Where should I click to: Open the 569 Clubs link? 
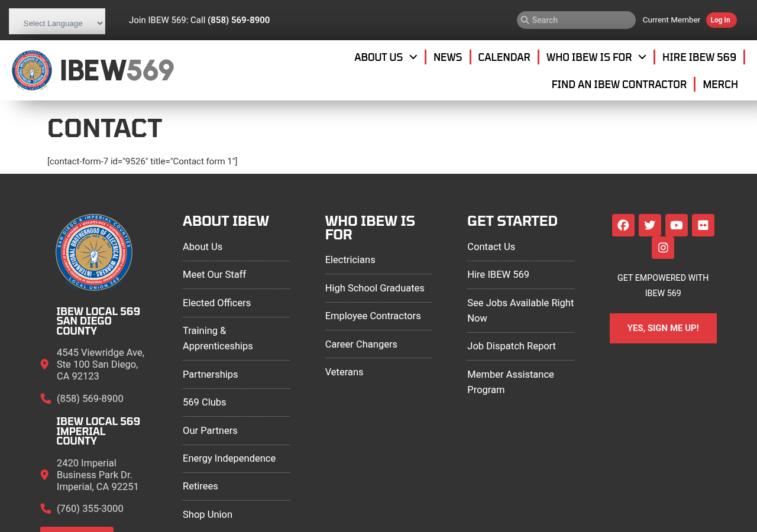coord(205,403)
